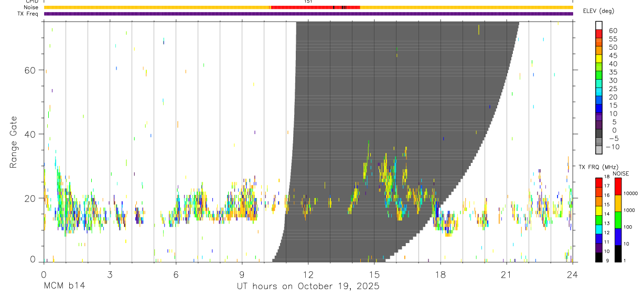Select the blue 11-12 MHz TX FRQ swatch
644x297 pixels.
(599, 239)
